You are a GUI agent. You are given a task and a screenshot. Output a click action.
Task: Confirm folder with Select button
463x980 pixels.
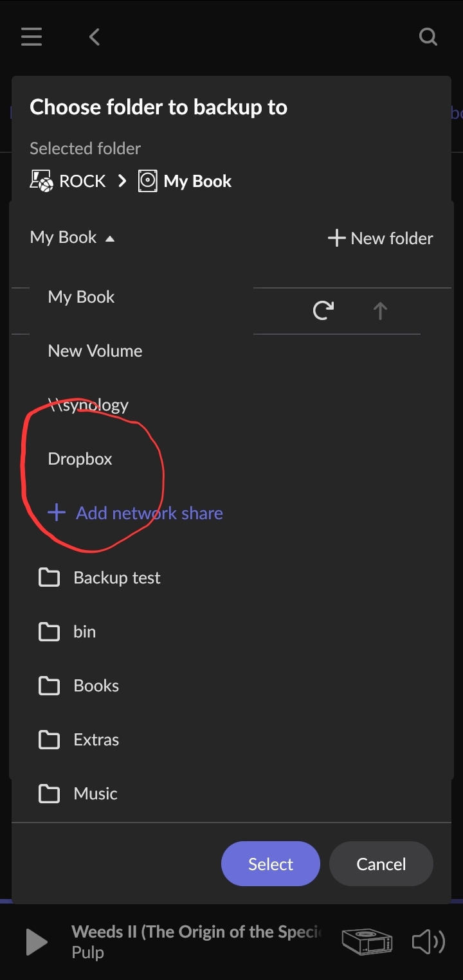click(x=271, y=864)
